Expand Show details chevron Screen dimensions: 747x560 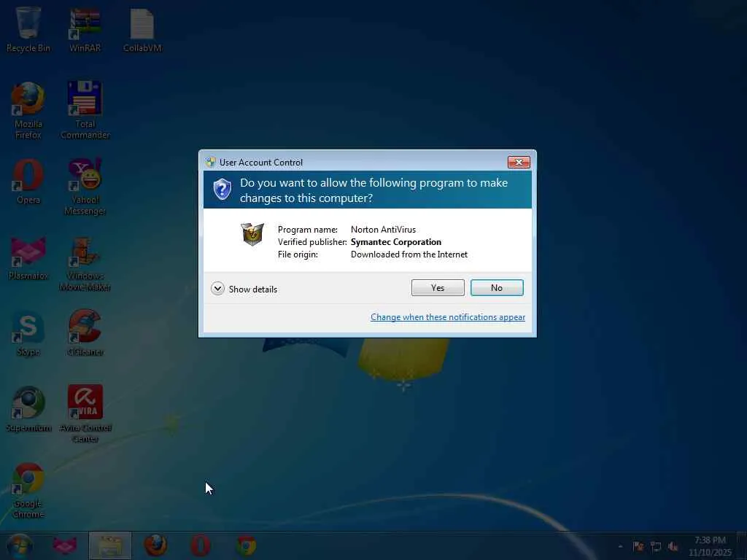point(217,289)
